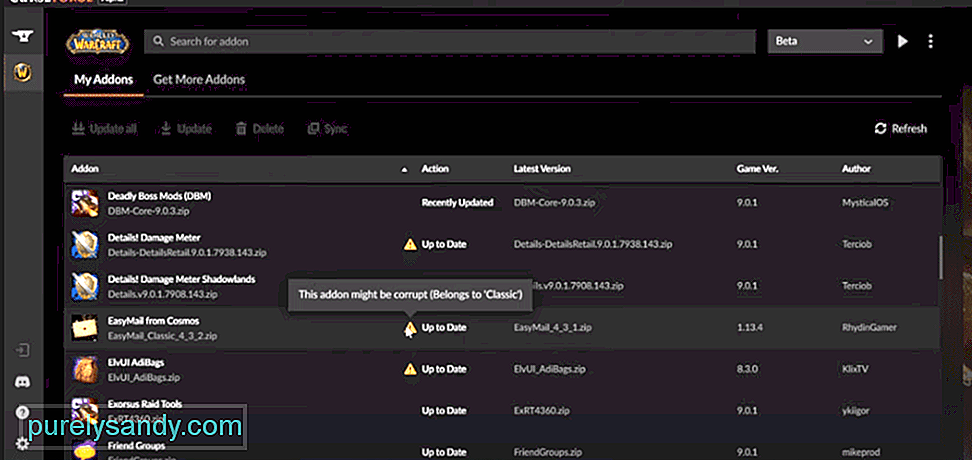Click the addon list vertical scrollbar
This screenshot has height=460, width=972.
click(940, 257)
